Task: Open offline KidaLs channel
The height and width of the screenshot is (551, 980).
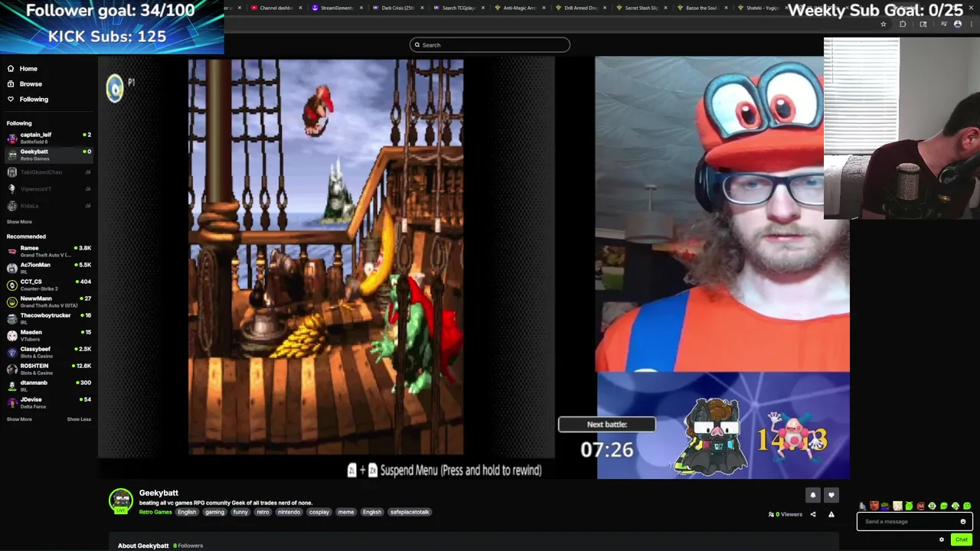Action: coord(49,206)
